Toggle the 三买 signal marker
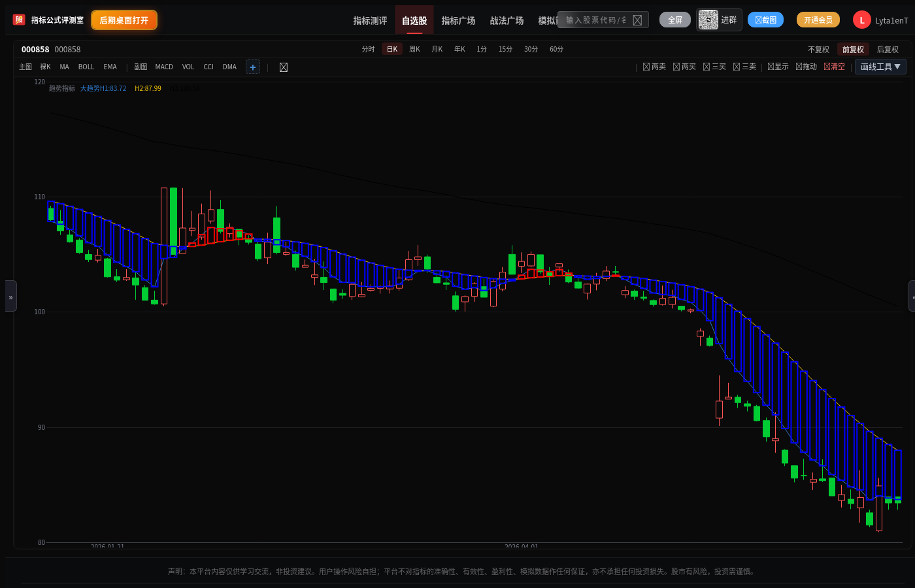The width and height of the screenshot is (915, 588). tap(714, 67)
